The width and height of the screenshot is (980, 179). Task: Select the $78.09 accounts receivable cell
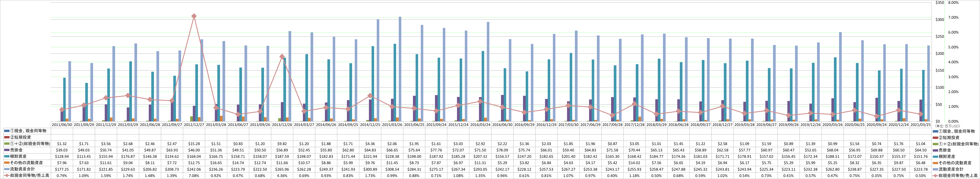coord(502,150)
